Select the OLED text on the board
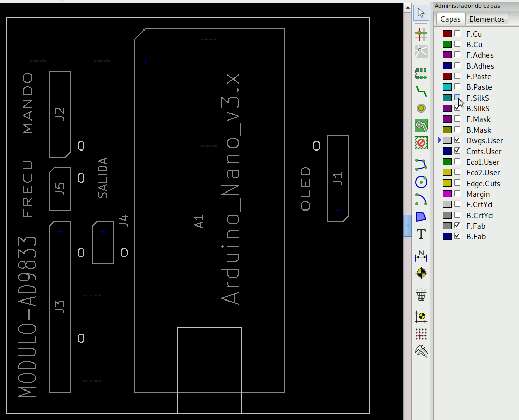 click(306, 189)
